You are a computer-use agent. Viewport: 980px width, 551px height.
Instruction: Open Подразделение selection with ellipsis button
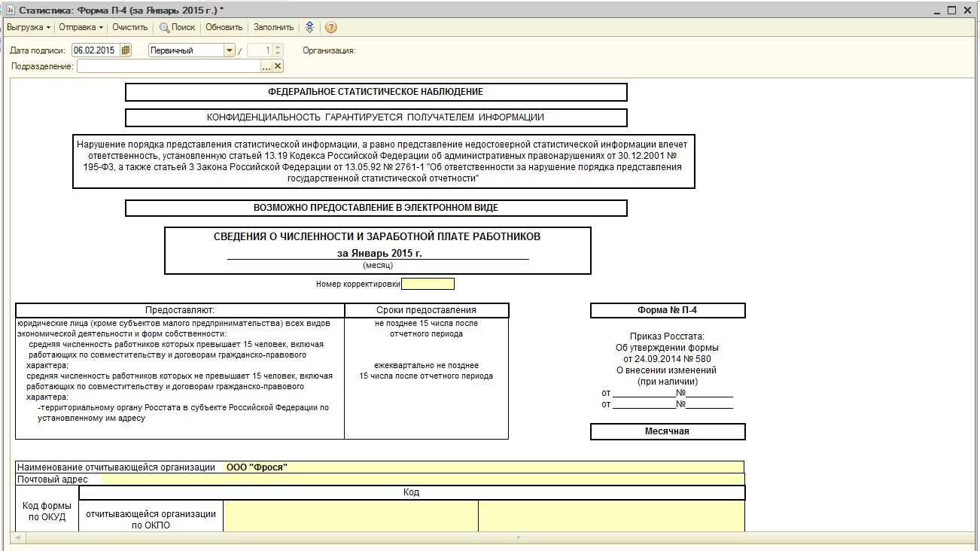(x=266, y=66)
